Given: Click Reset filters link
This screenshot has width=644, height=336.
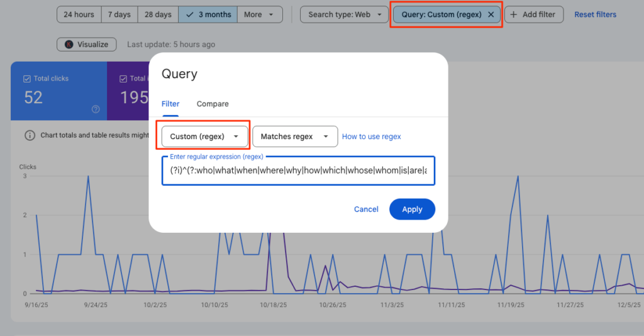Looking at the screenshot, I should (x=595, y=14).
